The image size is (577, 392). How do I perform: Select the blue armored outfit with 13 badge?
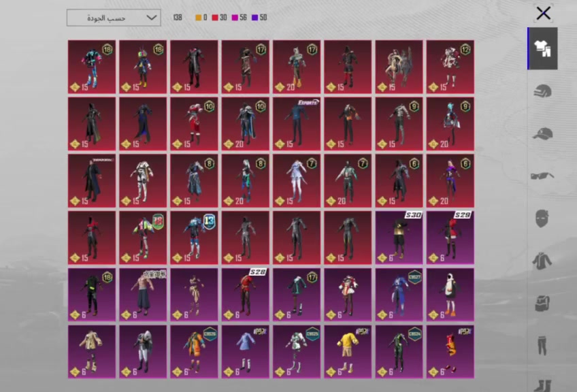[x=195, y=238]
